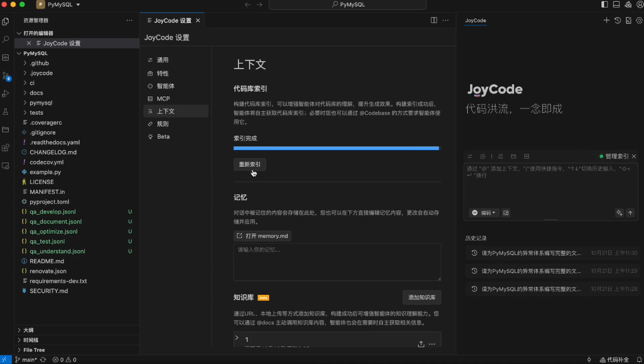This screenshot has width=644, height=364.
Task: Open the mode dropdown labeled 编码
Action: (x=484, y=213)
